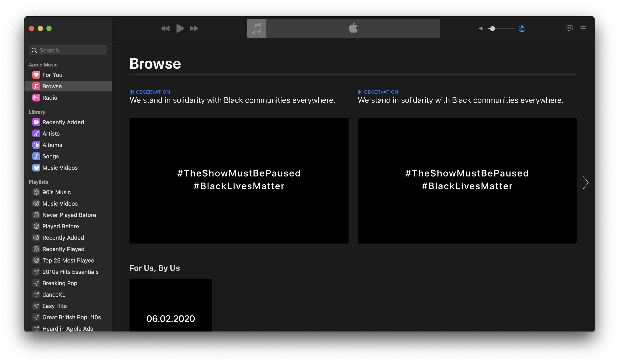
Task: Select the 90's Music smart playlist
Action: (56, 192)
